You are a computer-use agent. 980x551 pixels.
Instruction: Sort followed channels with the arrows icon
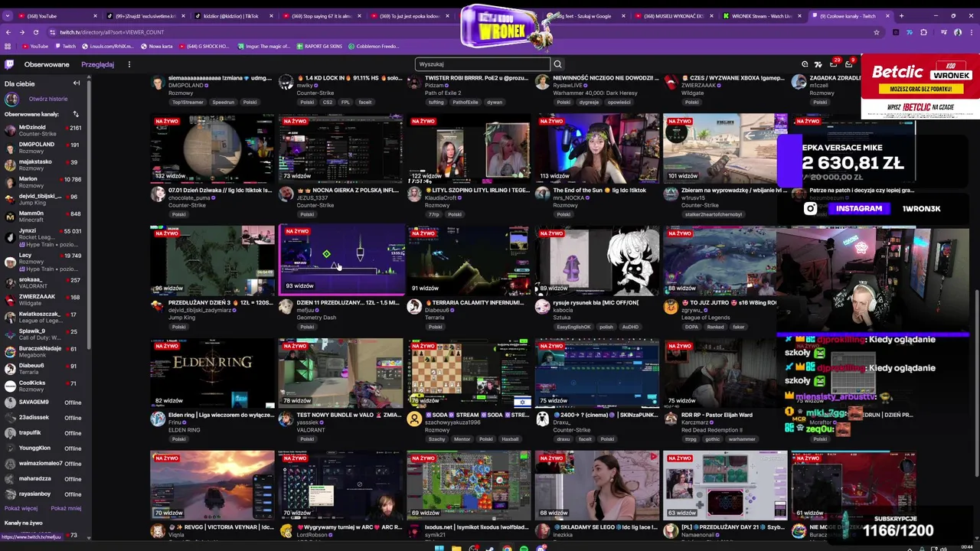(x=76, y=114)
